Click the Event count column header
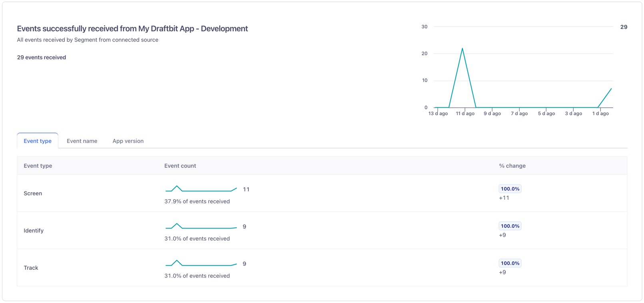This screenshot has height=303, width=644. coord(180,166)
